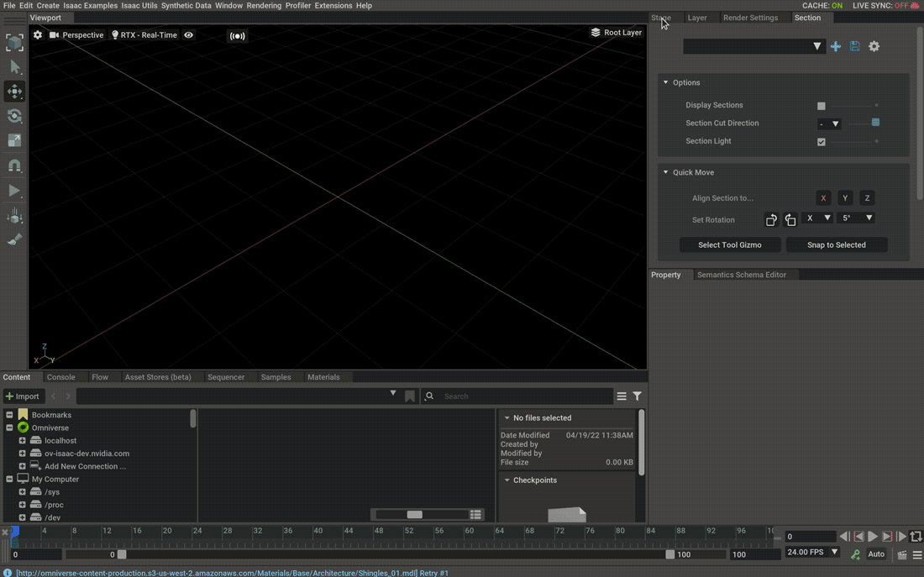The width and height of the screenshot is (924, 577).
Task: Open Content browser options hamburger menu
Action: 621,396
